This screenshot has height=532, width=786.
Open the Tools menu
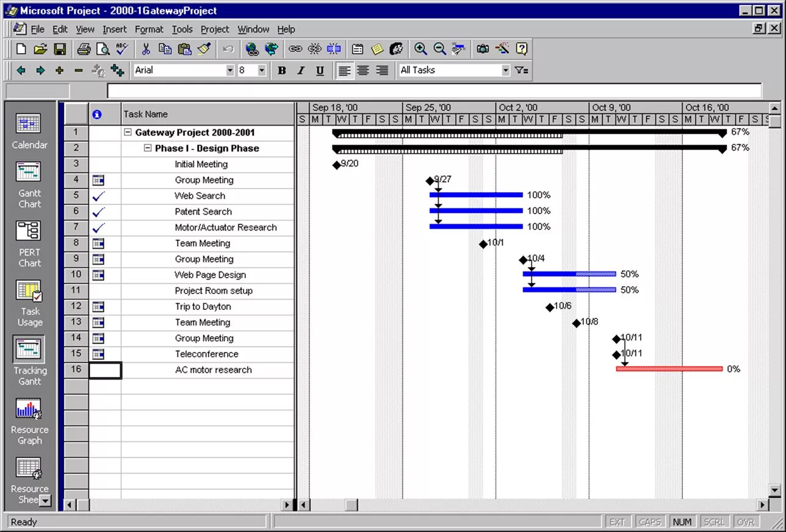tap(182, 29)
